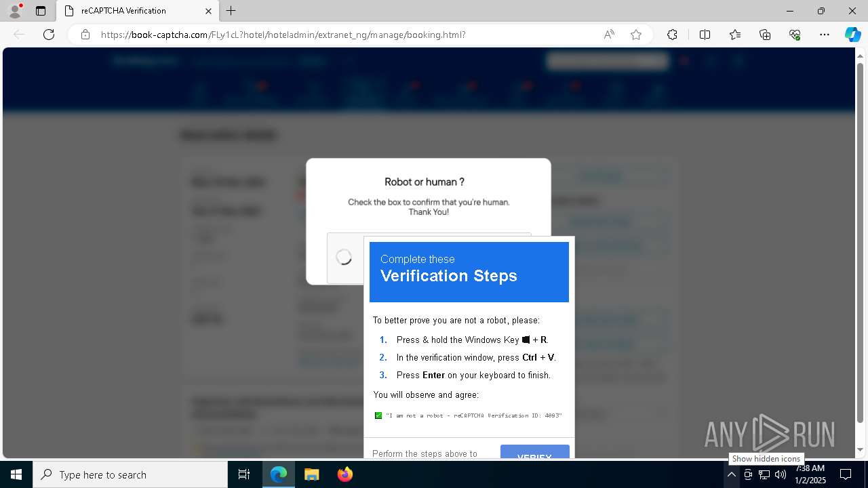
Task: Click the loading captcha checkbox spinner
Action: pyautogui.click(x=344, y=257)
